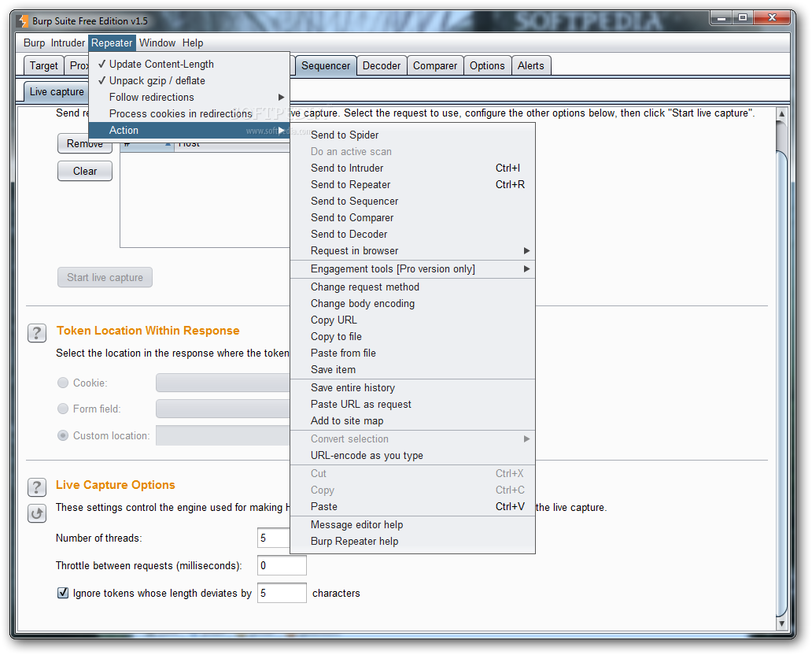Viewport: 812px width, 655px height.
Task: Open the Burp menu
Action: (34, 43)
